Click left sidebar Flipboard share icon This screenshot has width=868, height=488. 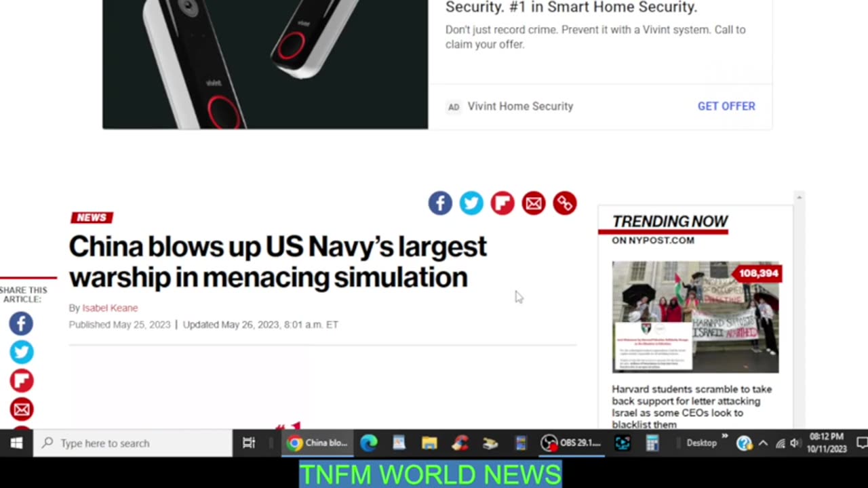coord(21,381)
